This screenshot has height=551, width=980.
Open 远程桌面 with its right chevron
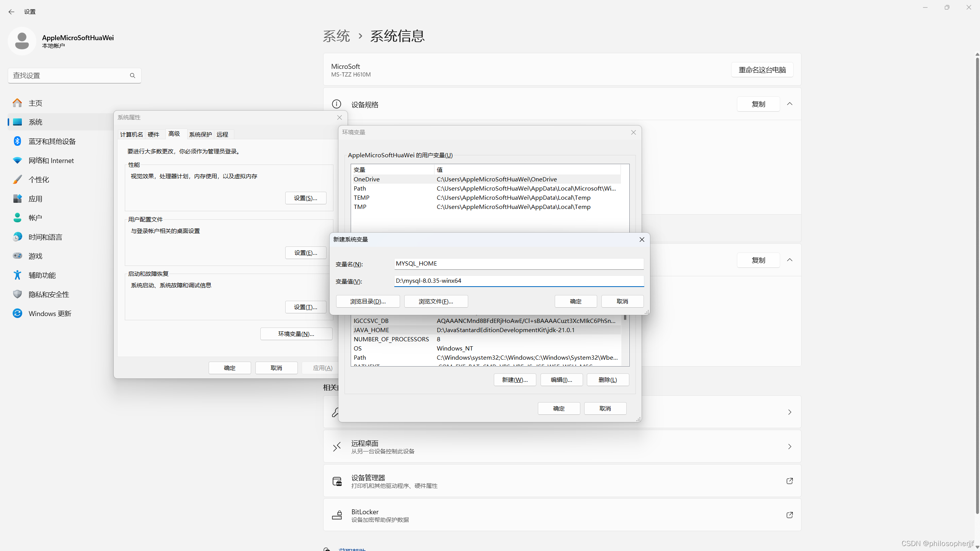tap(789, 447)
